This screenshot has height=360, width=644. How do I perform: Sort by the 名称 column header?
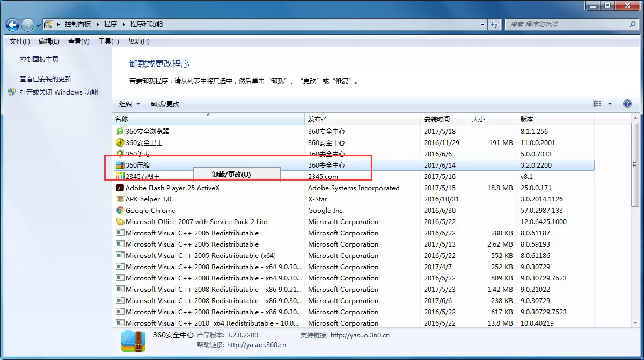coord(208,119)
